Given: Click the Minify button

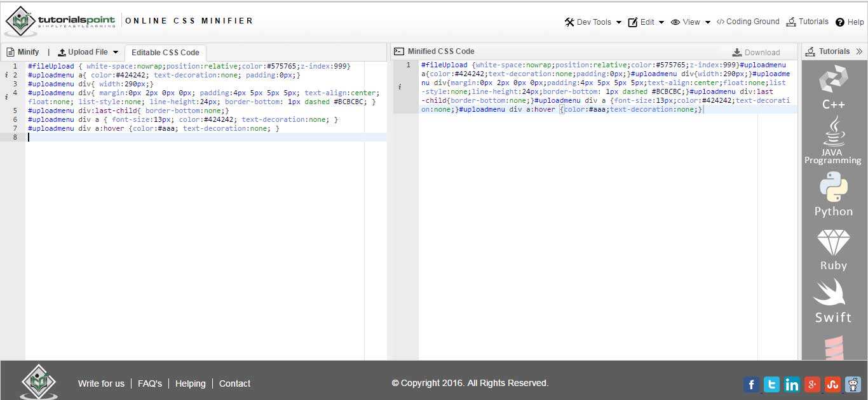Looking at the screenshot, I should coord(23,52).
